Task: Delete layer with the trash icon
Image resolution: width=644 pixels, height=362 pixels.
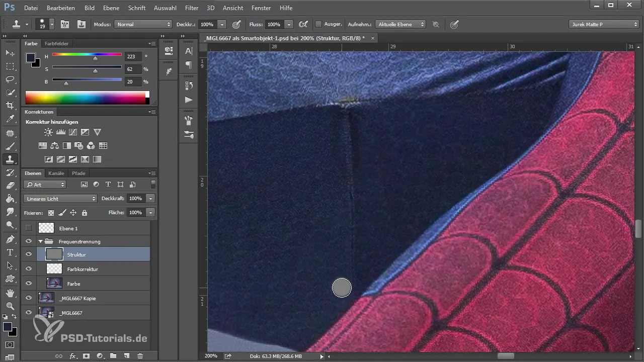Action: [140, 356]
